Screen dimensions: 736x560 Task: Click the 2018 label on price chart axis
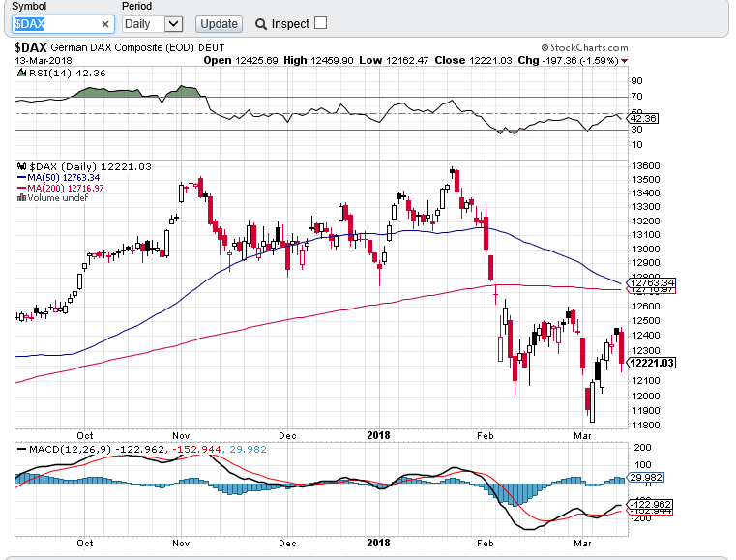(378, 435)
